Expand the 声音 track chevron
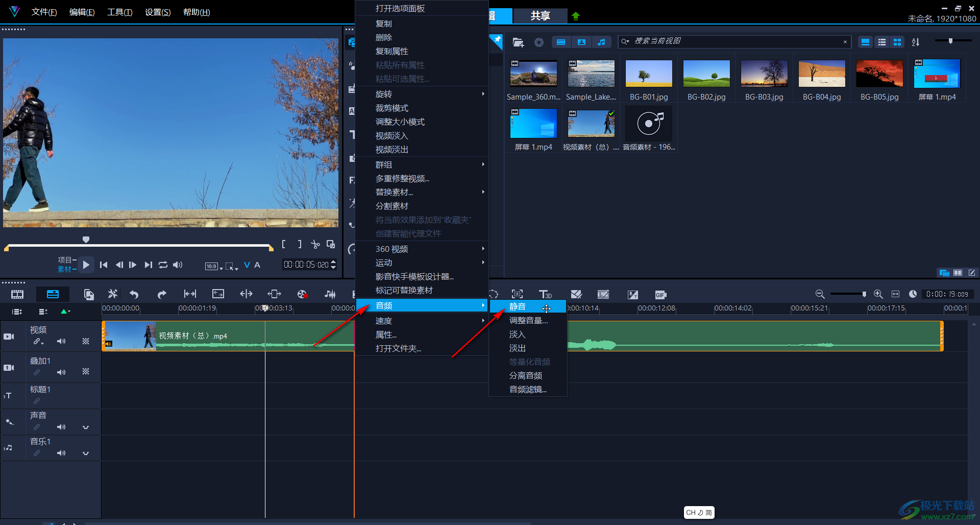Screen dimensions: 980x525 pos(86,427)
